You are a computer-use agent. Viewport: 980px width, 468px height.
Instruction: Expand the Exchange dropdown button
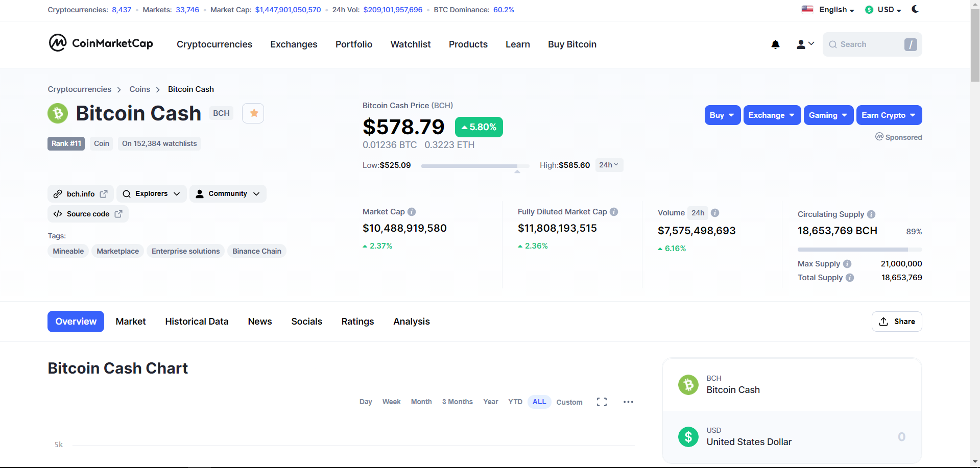[772, 115]
